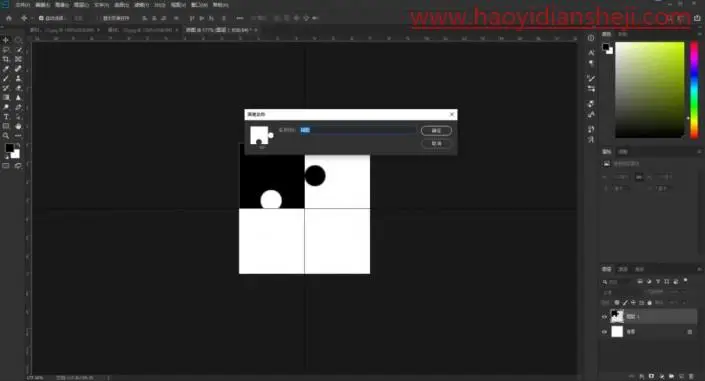
Task: Hide Layer 1 using its eye icon
Action: [x=605, y=317]
